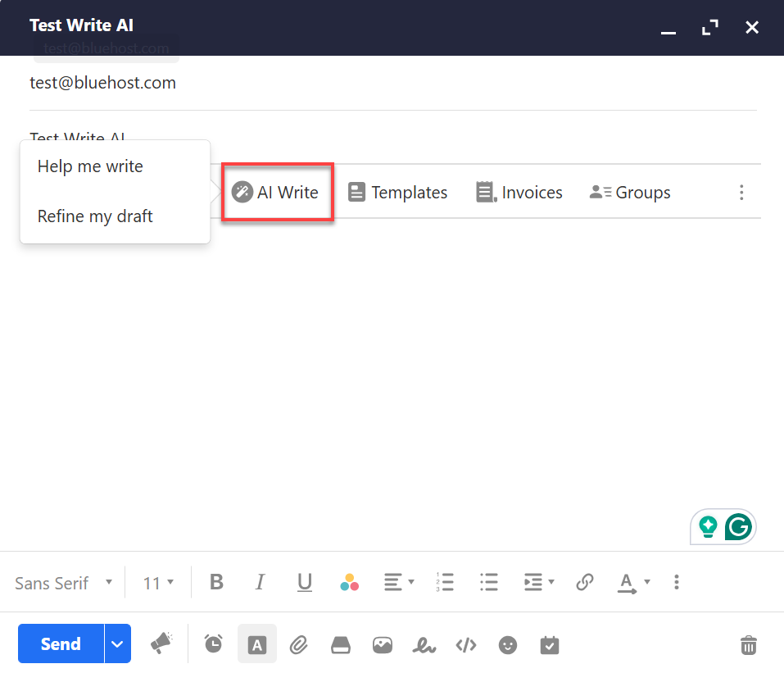
Task: Click the alarm clock reminder icon
Action: [214, 643]
